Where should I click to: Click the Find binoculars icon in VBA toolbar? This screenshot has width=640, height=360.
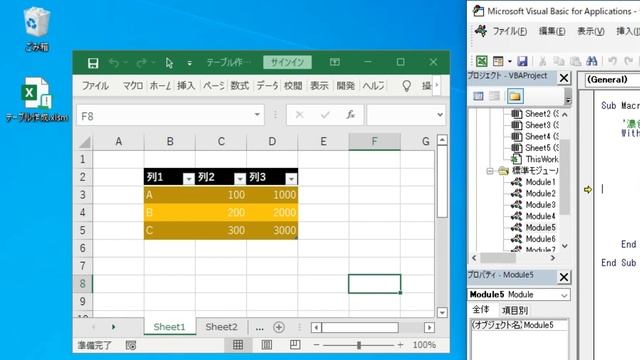tap(591, 61)
